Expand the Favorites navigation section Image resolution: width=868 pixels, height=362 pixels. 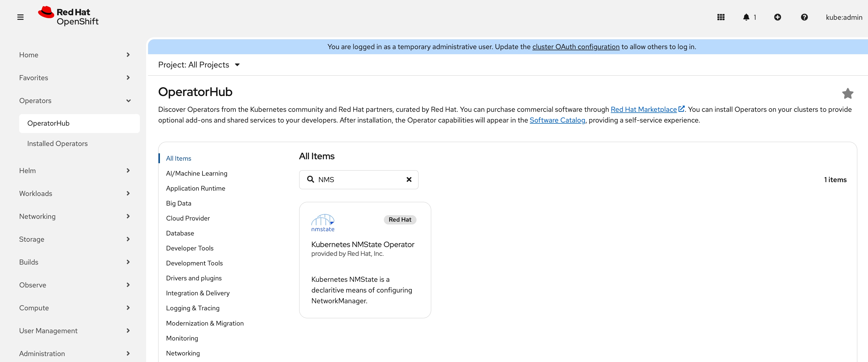tap(74, 78)
